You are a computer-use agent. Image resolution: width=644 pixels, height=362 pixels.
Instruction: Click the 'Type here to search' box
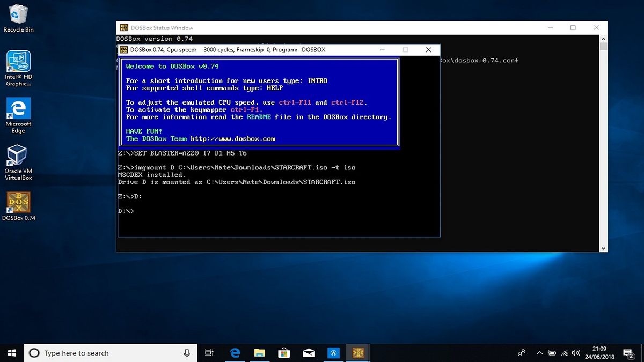coord(107,352)
